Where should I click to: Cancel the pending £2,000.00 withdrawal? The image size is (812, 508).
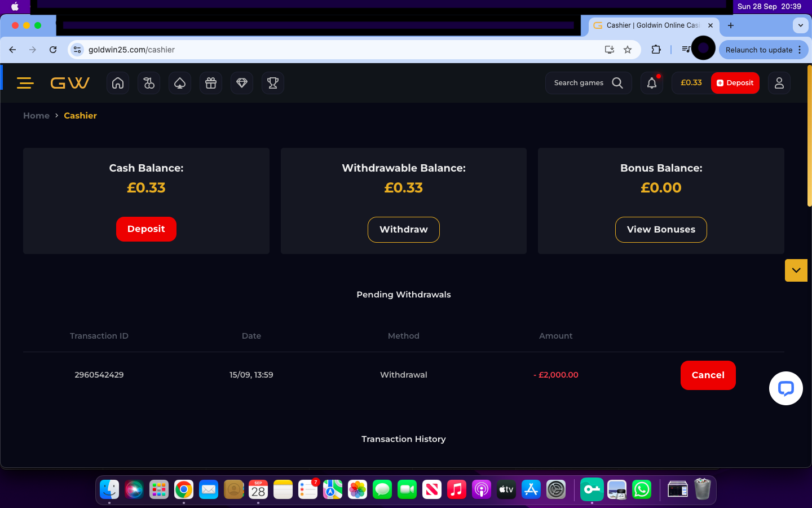pyautogui.click(x=708, y=375)
